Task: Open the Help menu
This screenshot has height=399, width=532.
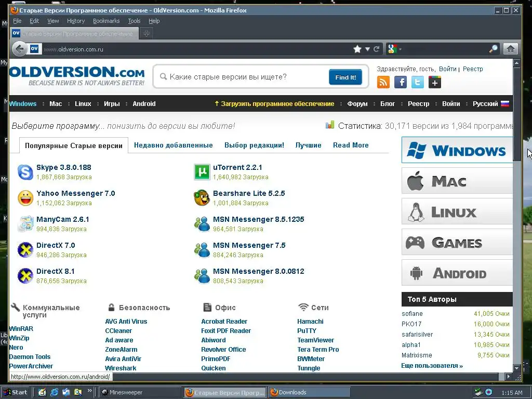Action: click(x=154, y=21)
